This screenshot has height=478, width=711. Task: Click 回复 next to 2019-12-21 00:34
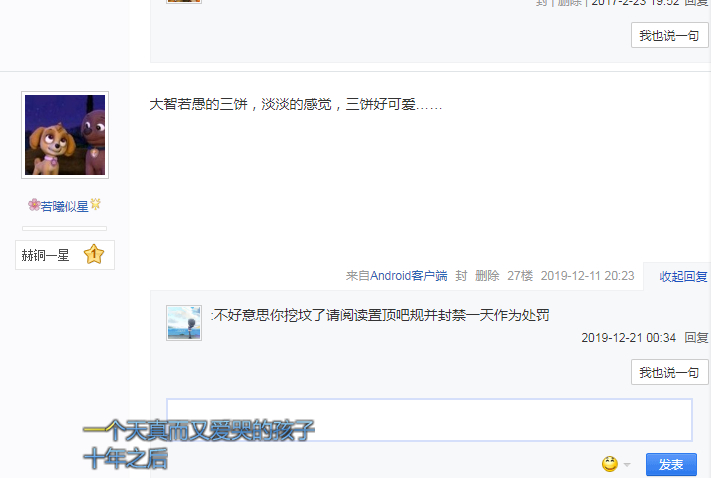pyautogui.click(x=696, y=337)
